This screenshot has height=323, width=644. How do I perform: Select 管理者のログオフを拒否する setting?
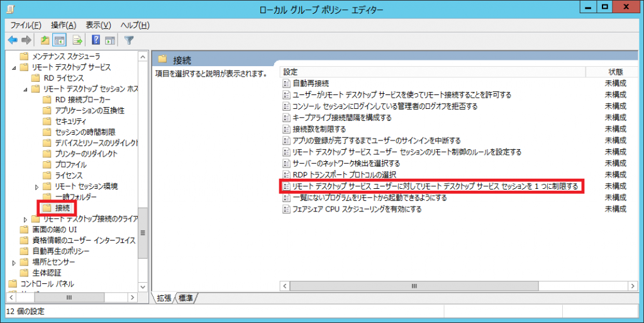coord(385,106)
